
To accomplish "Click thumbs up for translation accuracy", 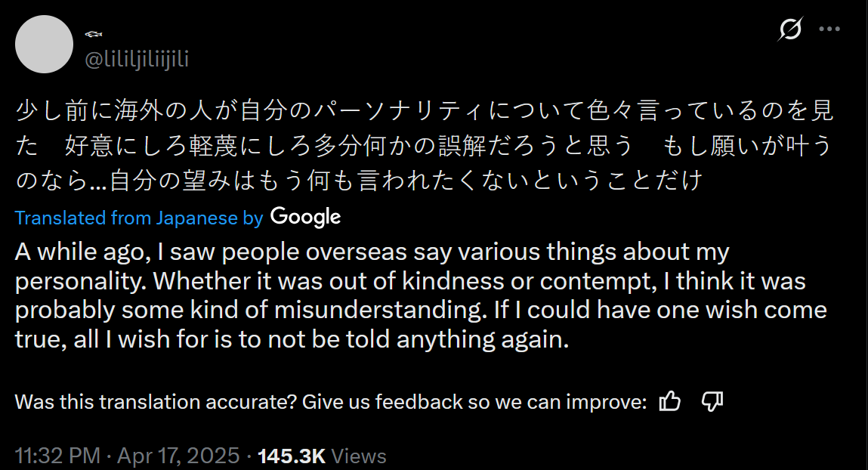I will (670, 400).
